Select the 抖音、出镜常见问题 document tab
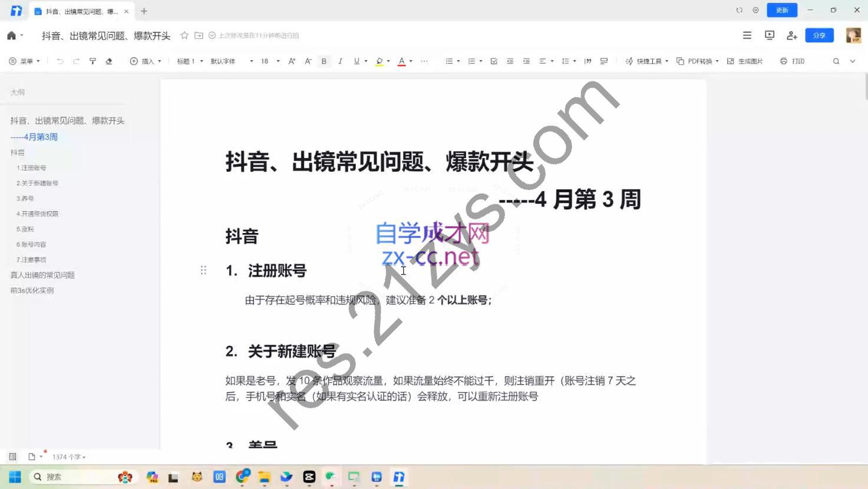Screen dimensions: 868x489 (x=81, y=11)
